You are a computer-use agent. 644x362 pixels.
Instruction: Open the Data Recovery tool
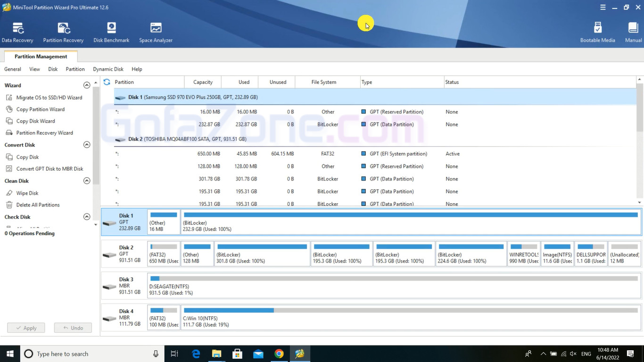pyautogui.click(x=17, y=32)
